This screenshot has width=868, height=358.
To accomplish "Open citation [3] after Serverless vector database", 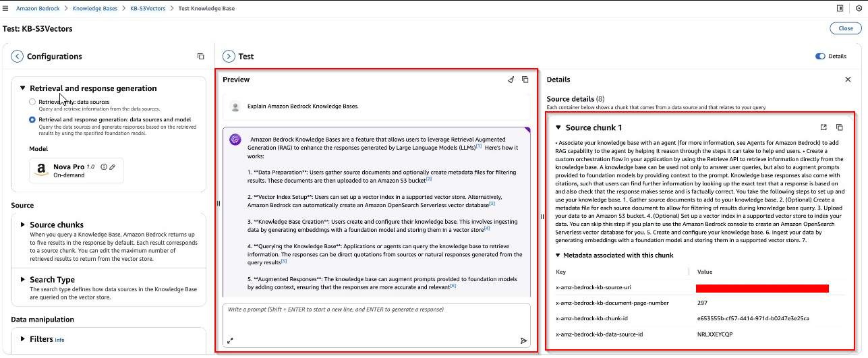I will pos(492,204).
